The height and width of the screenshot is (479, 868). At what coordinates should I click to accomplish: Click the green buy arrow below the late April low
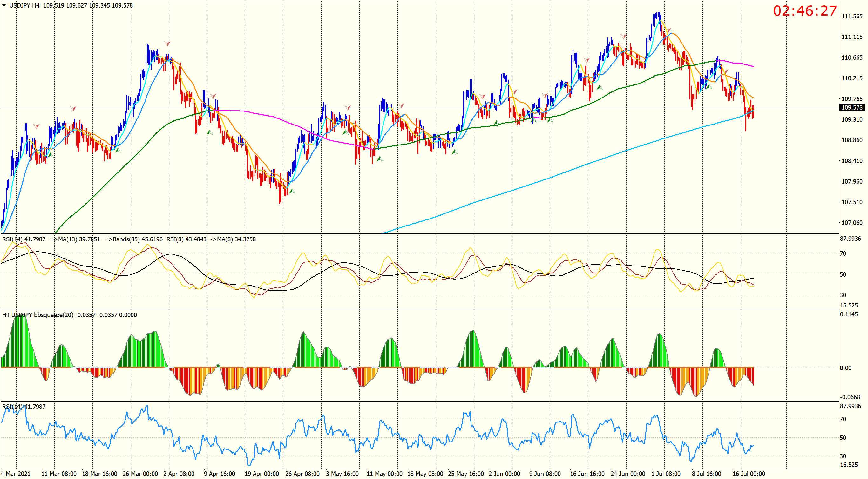(292, 191)
